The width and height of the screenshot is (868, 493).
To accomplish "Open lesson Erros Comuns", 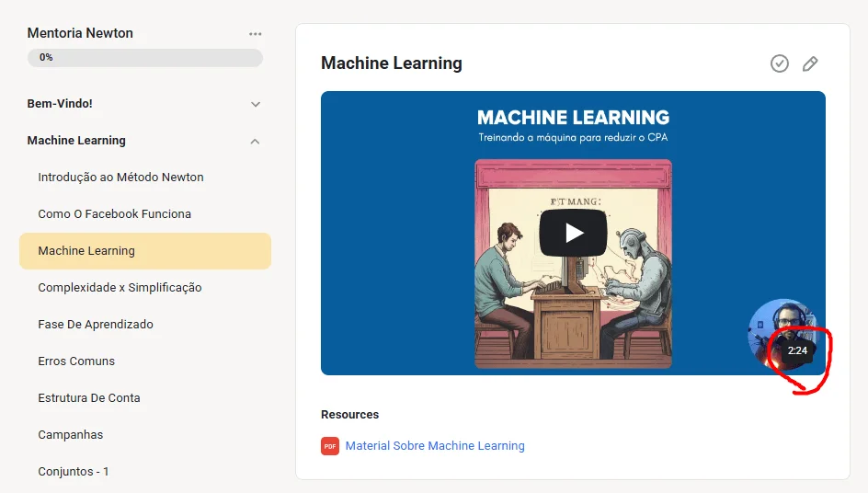I will click(76, 361).
